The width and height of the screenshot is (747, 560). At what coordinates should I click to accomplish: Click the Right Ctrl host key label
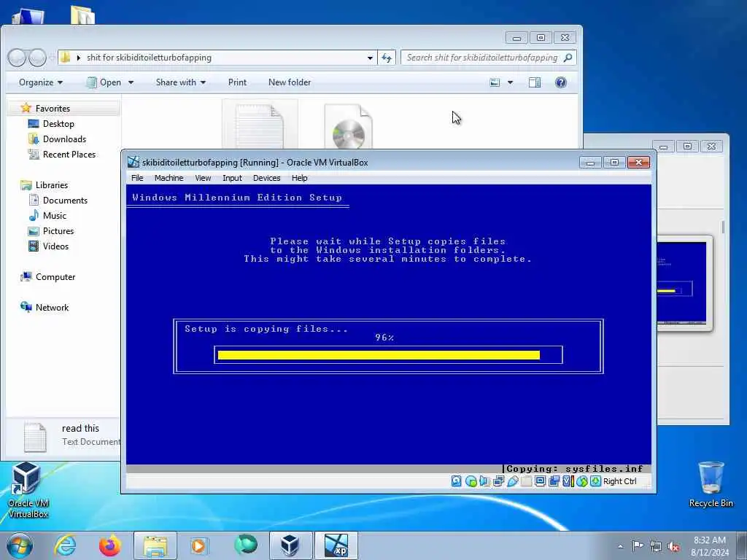(620, 481)
